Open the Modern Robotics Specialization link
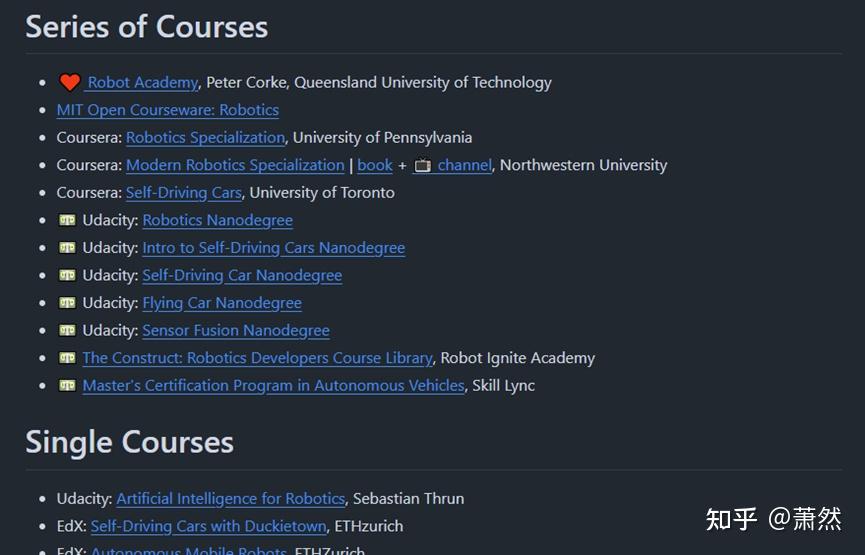 pyautogui.click(x=235, y=165)
